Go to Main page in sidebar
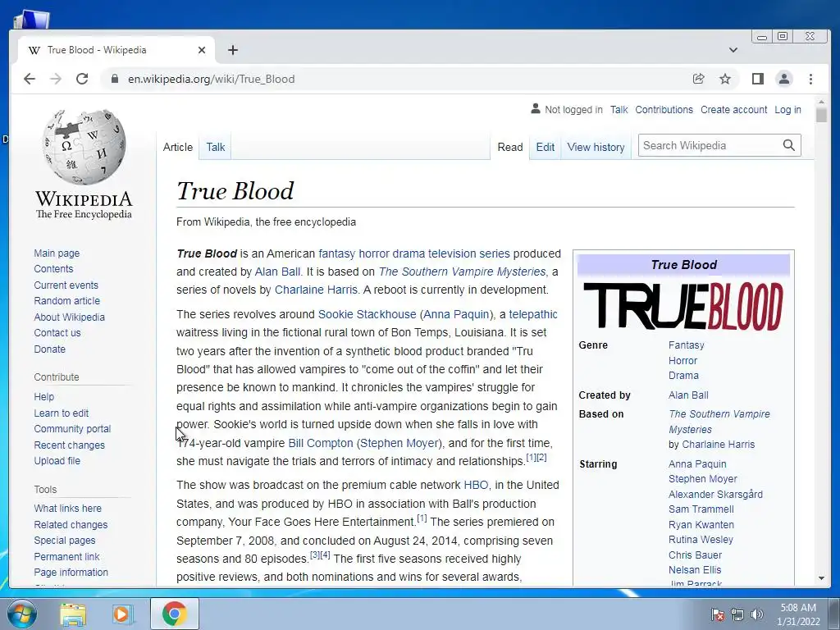 click(57, 253)
